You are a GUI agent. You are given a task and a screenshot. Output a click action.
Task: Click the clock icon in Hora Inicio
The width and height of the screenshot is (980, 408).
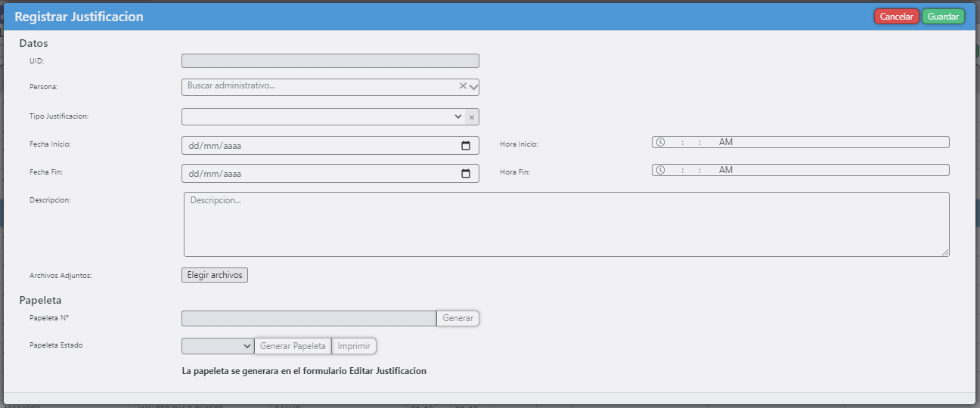pyautogui.click(x=660, y=142)
